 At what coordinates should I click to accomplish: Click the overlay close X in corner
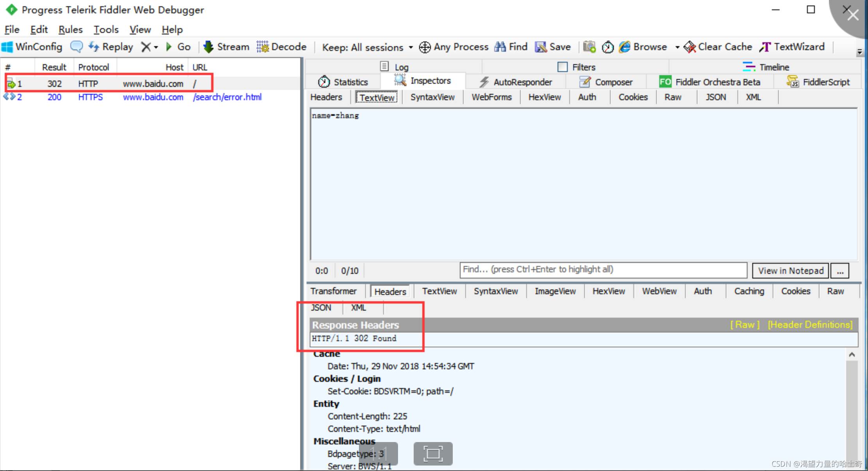click(x=853, y=15)
